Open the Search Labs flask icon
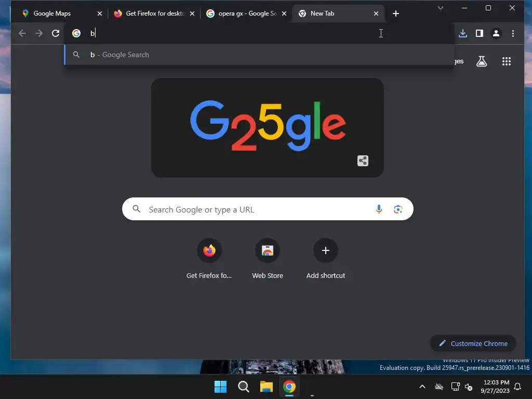Image resolution: width=532 pixels, height=399 pixels. point(482,61)
